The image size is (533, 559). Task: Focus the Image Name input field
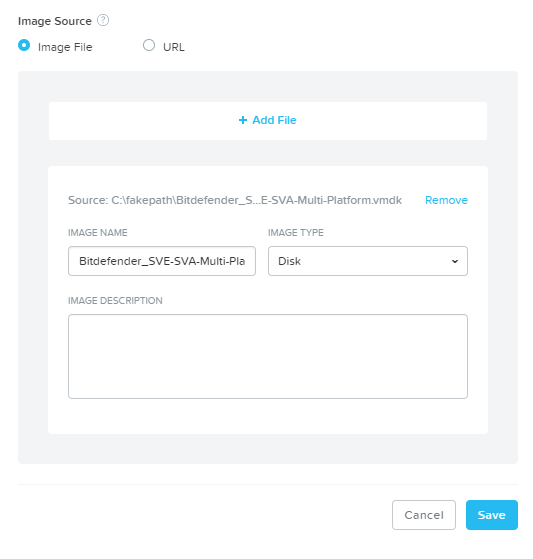(x=162, y=261)
